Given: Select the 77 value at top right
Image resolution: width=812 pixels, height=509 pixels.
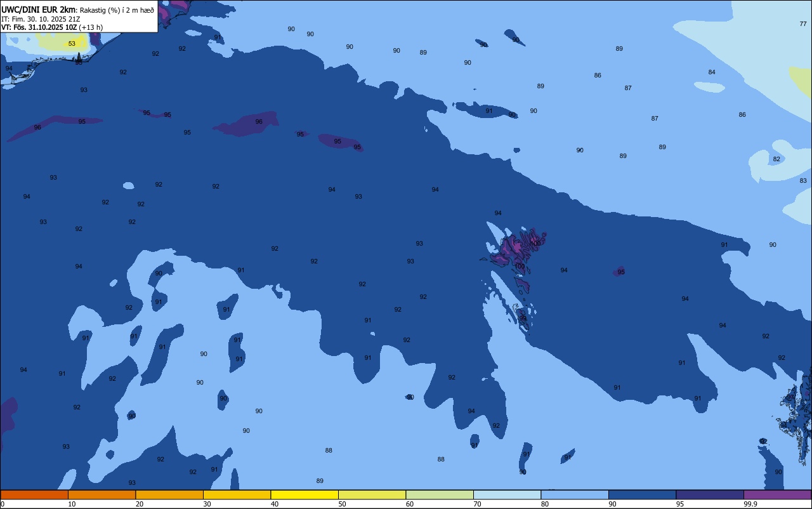Looking at the screenshot, I should [803, 24].
